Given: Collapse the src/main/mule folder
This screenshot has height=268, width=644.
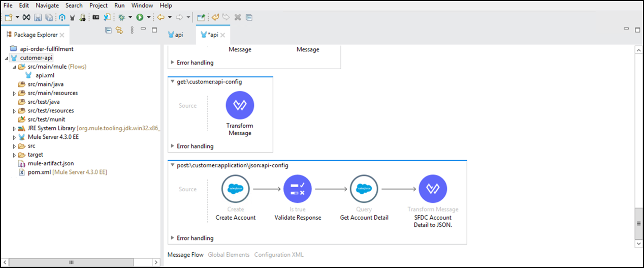Looking at the screenshot, I should [x=14, y=67].
